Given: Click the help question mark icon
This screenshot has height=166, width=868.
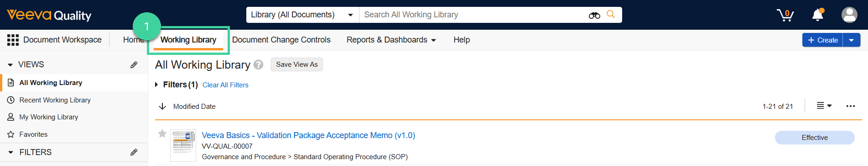Looking at the screenshot, I should 259,64.
